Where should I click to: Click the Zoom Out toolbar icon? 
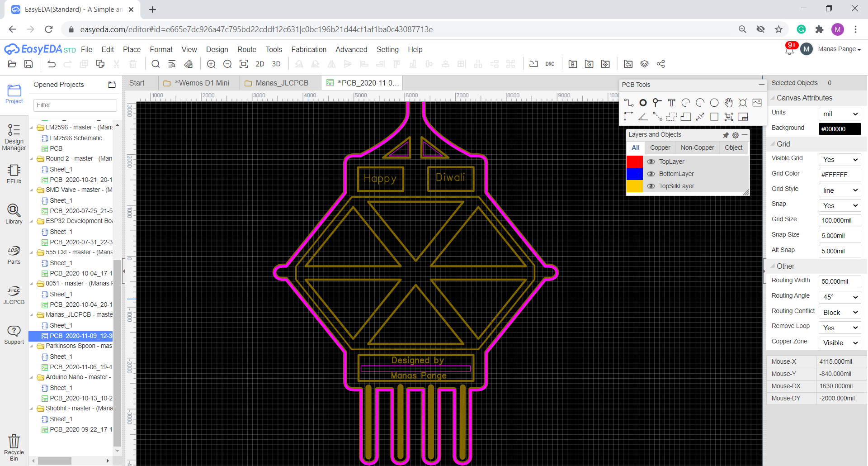click(227, 64)
